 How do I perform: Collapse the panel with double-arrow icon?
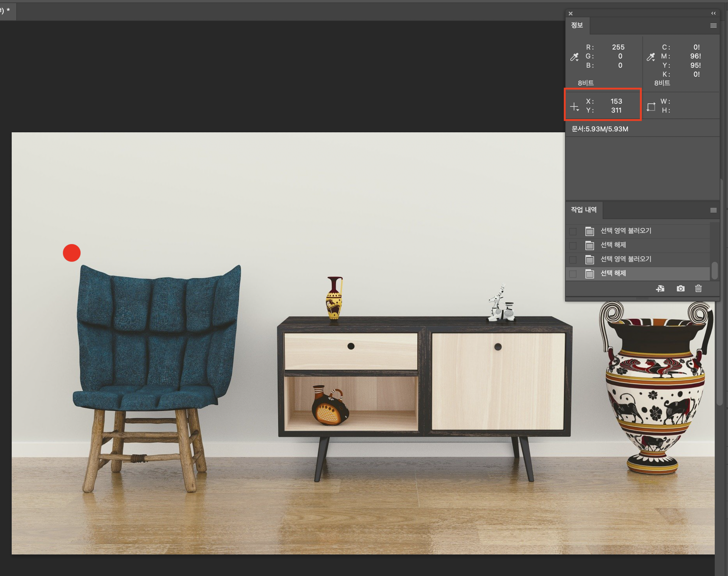pyautogui.click(x=713, y=14)
